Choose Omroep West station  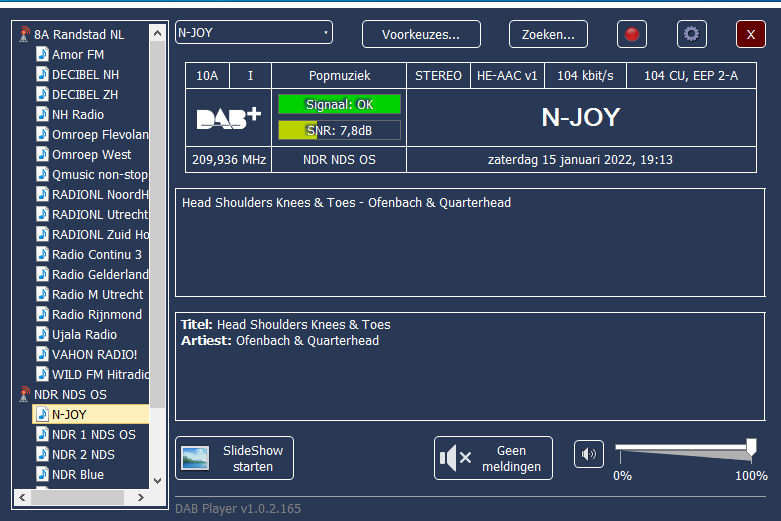[91, 154]
